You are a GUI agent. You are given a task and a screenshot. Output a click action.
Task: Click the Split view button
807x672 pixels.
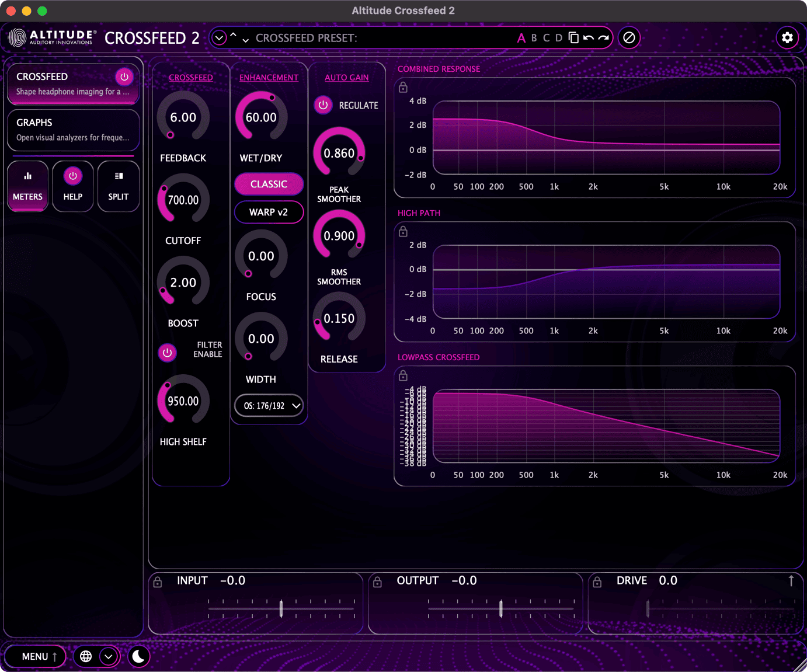coord(119,186)
